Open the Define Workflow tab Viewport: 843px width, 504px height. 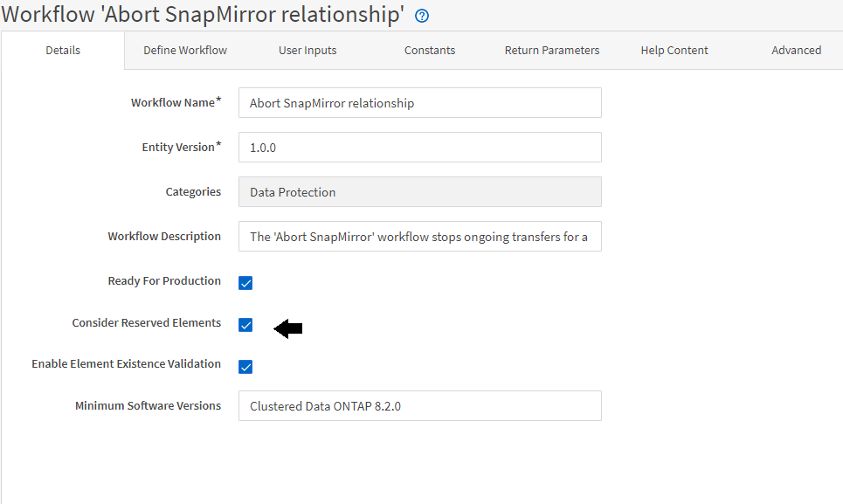[x=185, y=51]
